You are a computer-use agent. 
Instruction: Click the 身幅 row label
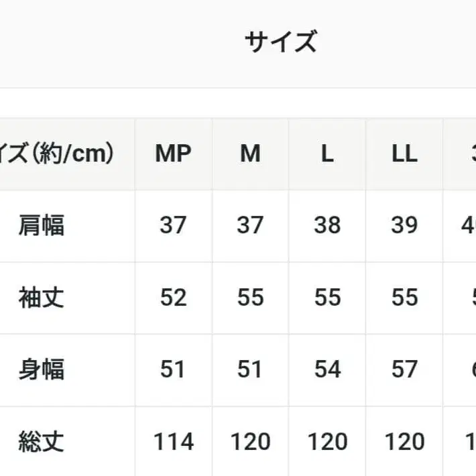click(x=42, y=369)
